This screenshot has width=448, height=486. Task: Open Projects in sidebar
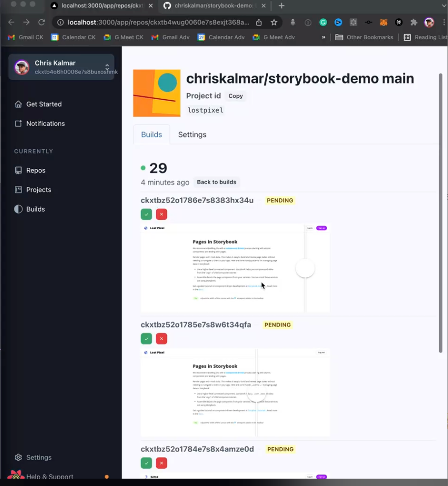tap(33, 189)
